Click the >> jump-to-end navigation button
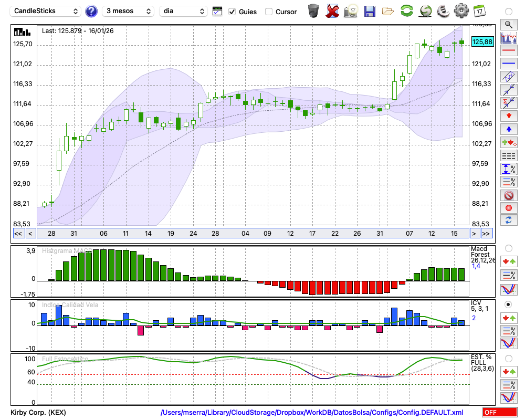 pos(487,233)
